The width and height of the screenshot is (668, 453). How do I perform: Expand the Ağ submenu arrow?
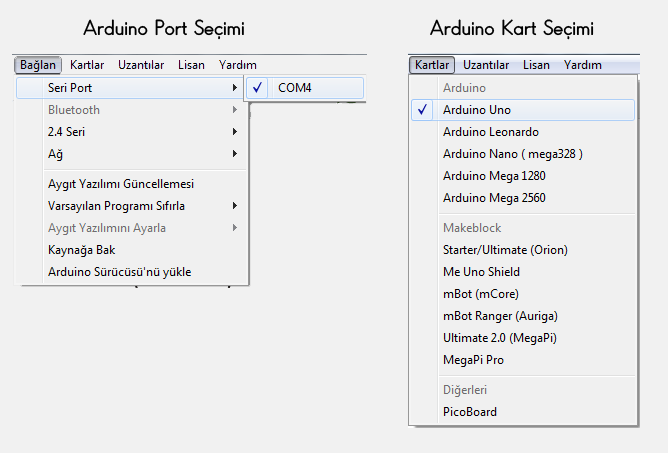click(235, 154)
